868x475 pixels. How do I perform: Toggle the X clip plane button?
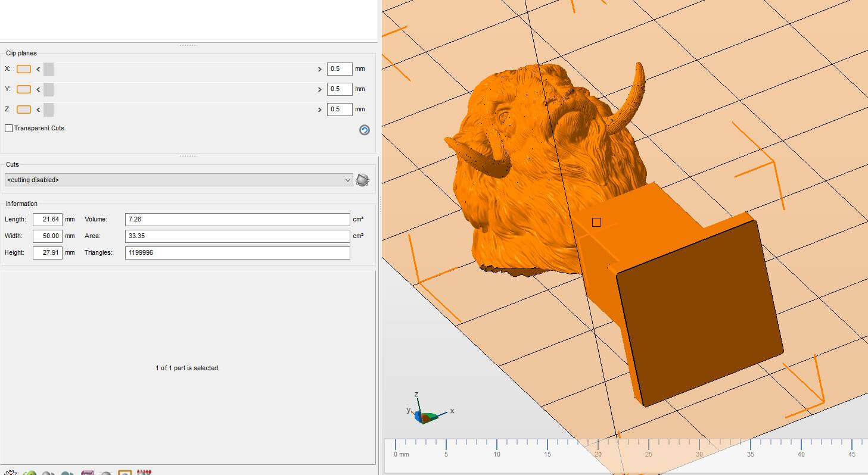(x=24, y=69)
